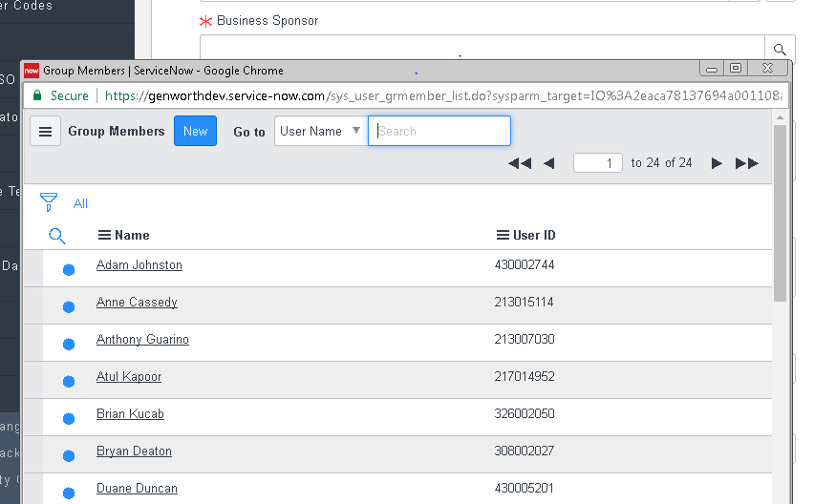Viewport: 814px width, 504px height.
Task: Go to the first page of results
Action: click(x=520, y=163)
